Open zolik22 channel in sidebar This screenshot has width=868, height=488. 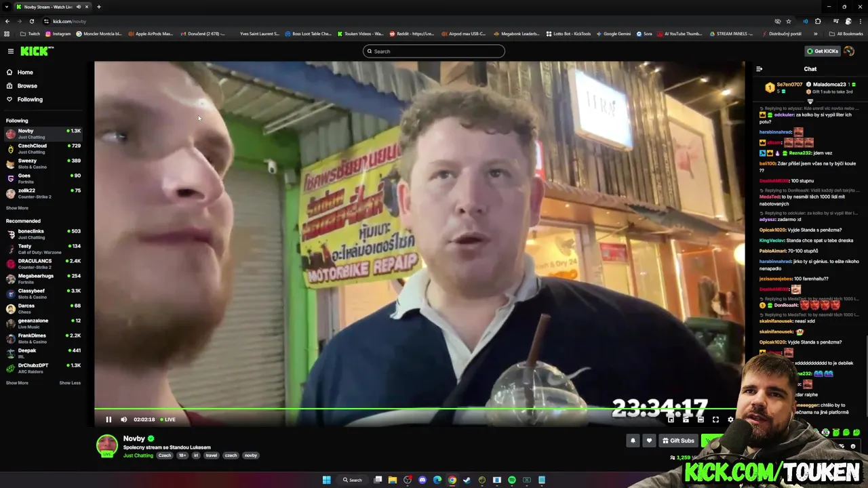(x=43, y=193)
